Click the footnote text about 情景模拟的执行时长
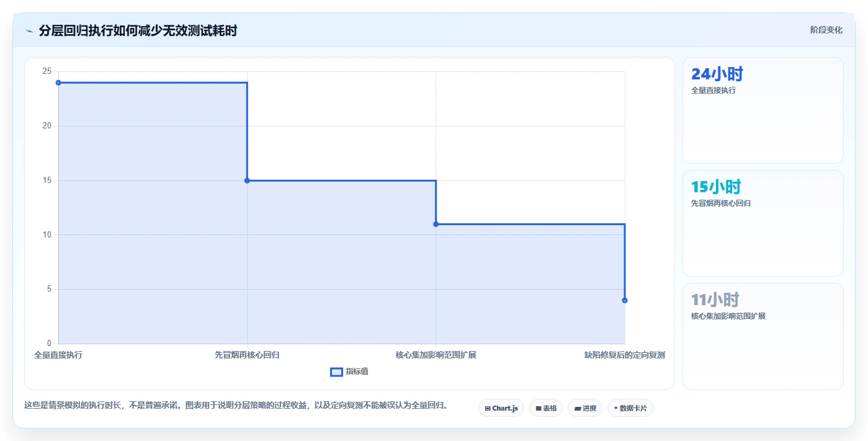This screenshot has height=441, width=868. coord(236,406)
